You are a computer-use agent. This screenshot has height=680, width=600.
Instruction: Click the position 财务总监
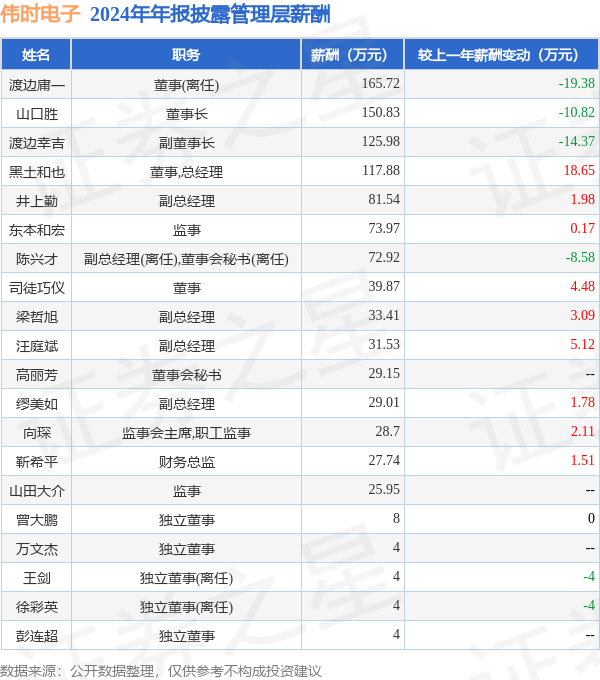pos(186,462)
